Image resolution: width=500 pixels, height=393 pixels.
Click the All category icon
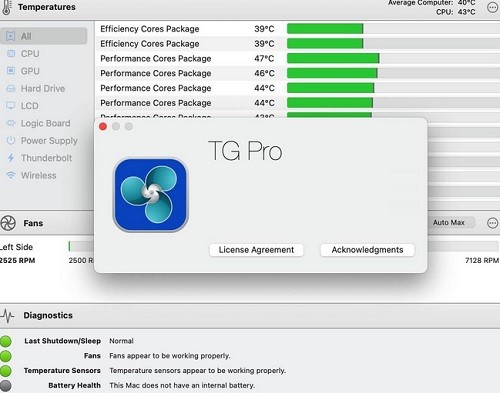coord(11,36)
